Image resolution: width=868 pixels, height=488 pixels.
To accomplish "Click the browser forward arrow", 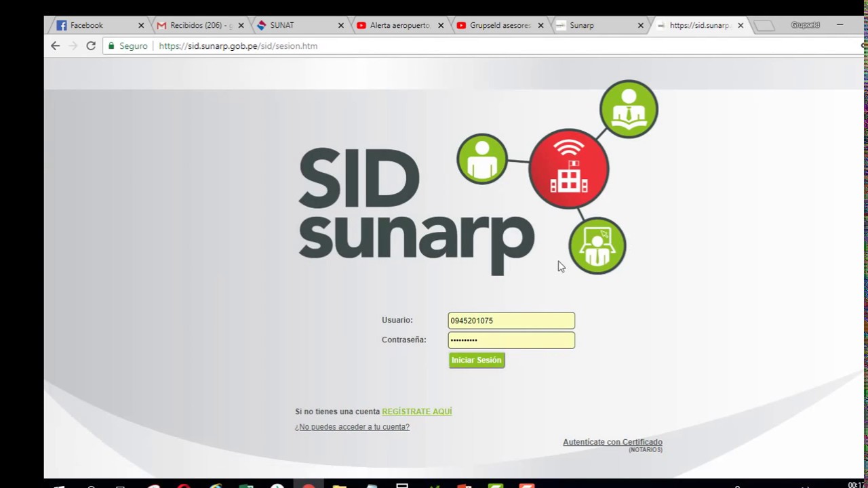I will click(x=73, y=46).
